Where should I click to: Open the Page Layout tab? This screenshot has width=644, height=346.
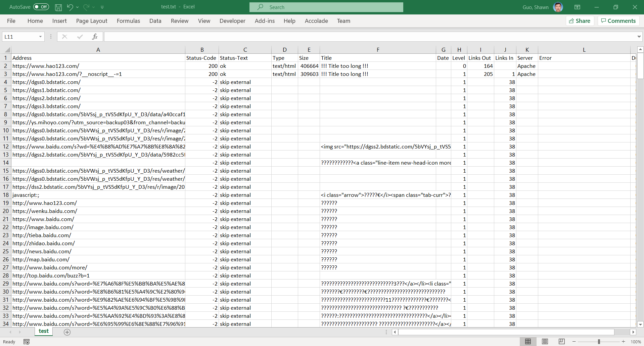pyautogui.click(x=92, y=21)
